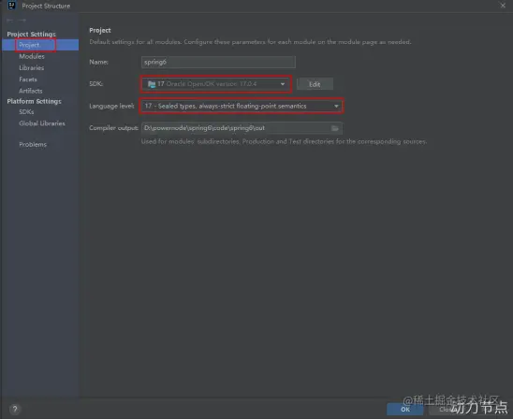Click the Project Settings heading
The width and height of the screenshot is (513, 420).
point(31,35)
